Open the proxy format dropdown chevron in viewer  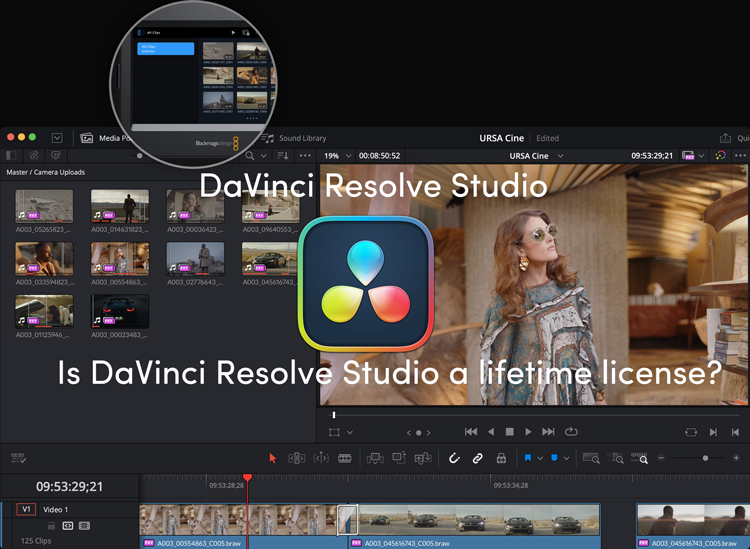point(701,156)
